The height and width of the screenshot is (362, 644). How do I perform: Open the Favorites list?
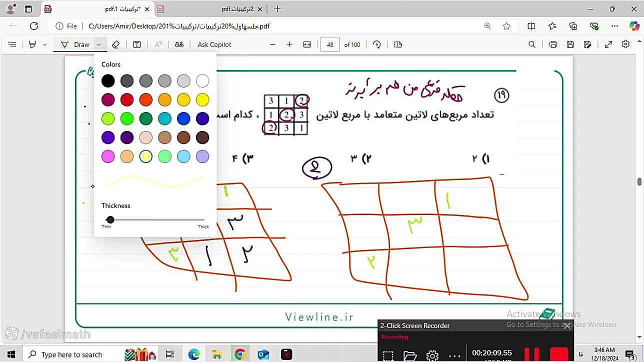point(552,26)
